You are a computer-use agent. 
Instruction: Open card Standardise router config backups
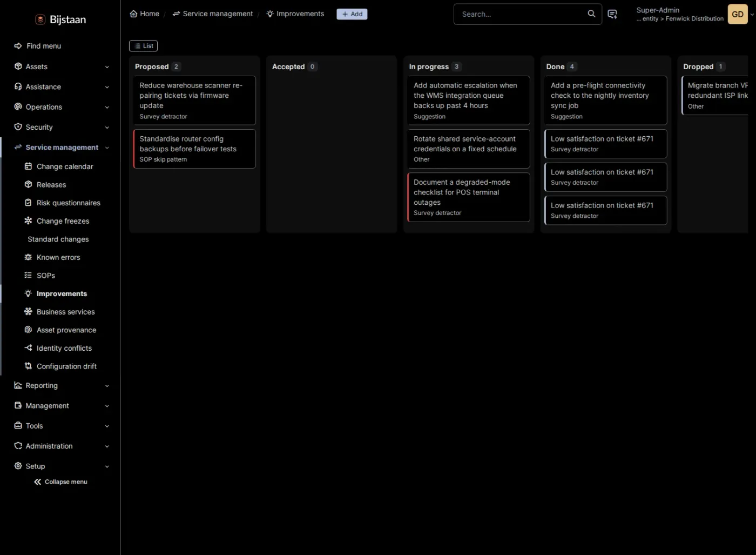(194, 149)
